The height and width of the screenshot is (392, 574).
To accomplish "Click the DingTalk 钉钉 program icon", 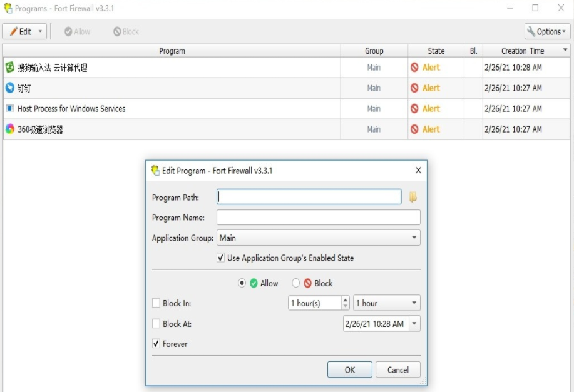I will (10, 88).
